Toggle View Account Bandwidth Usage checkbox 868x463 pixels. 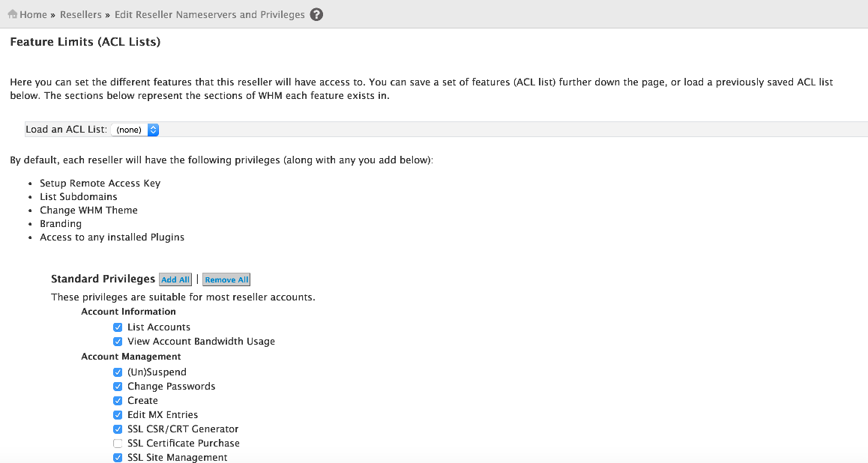[x=118, y=342]
